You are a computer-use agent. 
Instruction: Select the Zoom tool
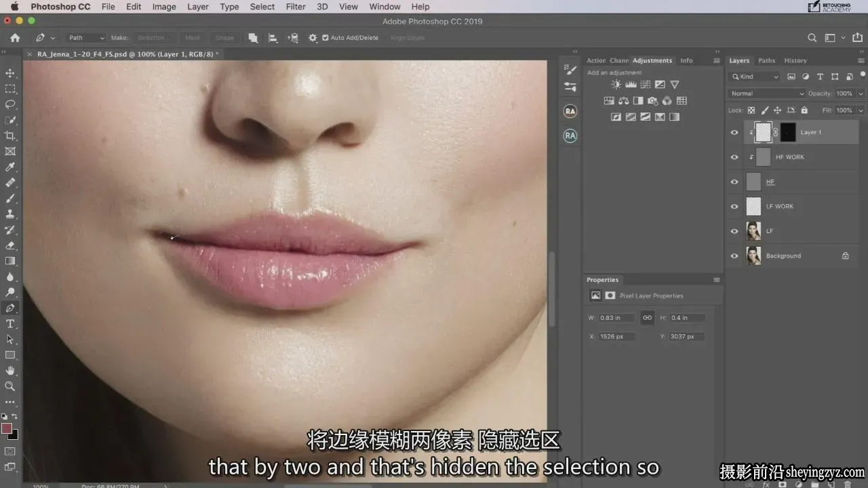click(x=10, y=386)
